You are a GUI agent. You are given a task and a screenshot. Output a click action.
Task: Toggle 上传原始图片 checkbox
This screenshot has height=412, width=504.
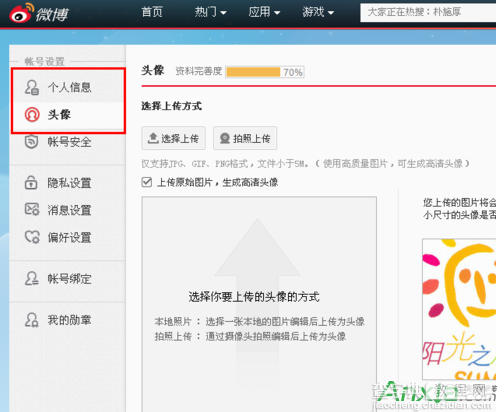147,182
